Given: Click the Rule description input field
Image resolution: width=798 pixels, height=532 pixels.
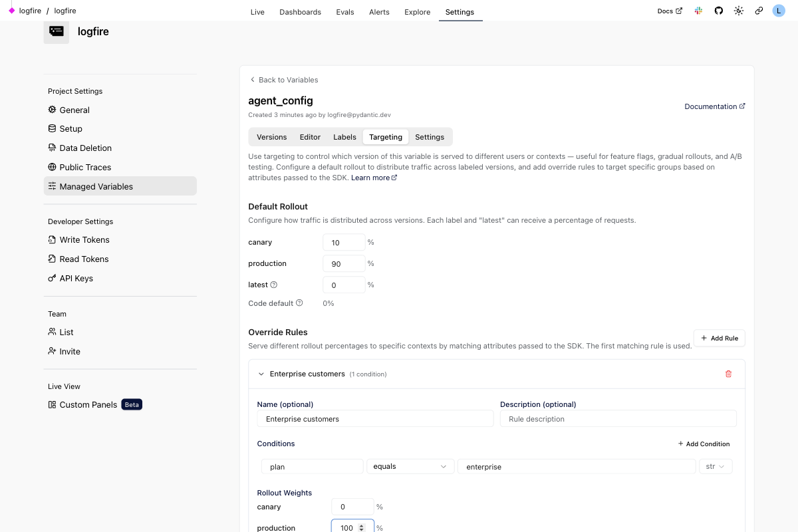Looking at the screenshot, I should click(x=618, y=419).
